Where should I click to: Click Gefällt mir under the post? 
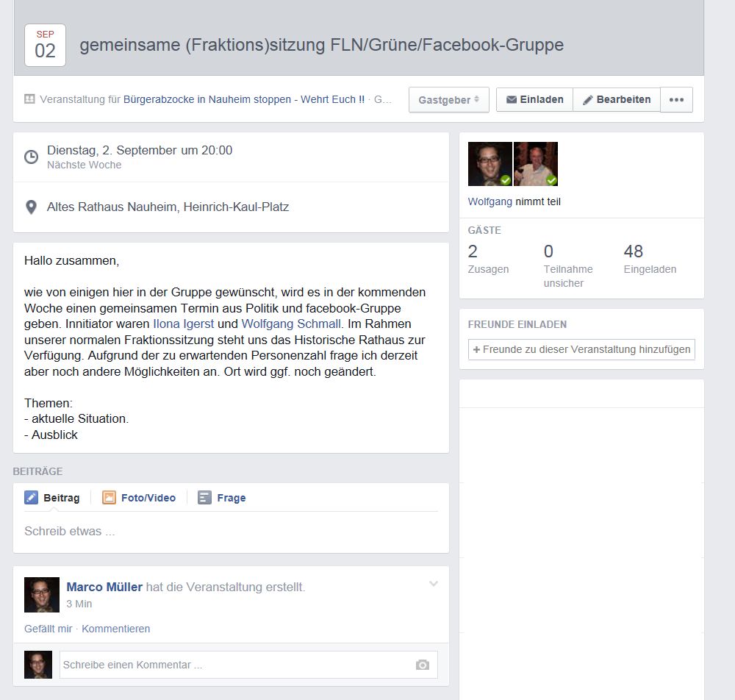coord(48,629)
